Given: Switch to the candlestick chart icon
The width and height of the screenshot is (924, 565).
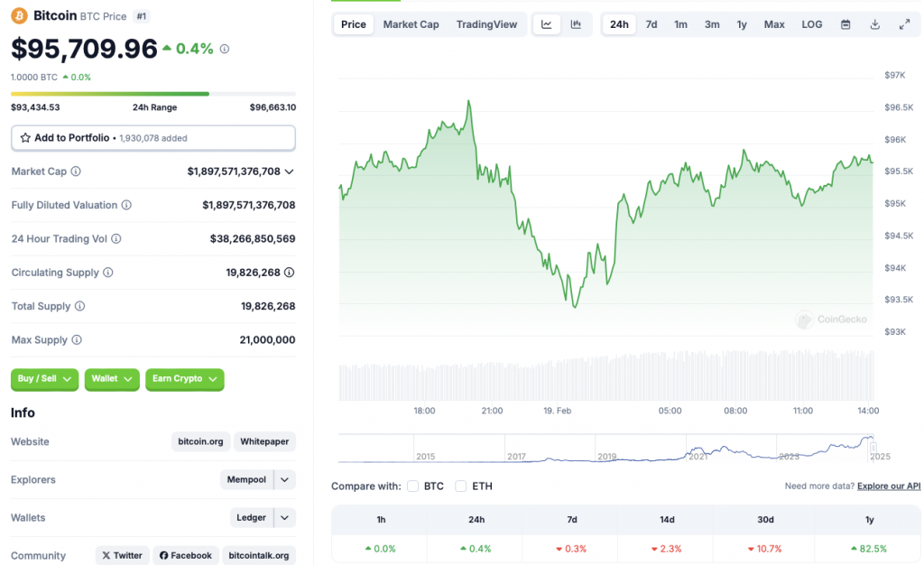Looking at the screenshot, I should click(x=576, y=24).
